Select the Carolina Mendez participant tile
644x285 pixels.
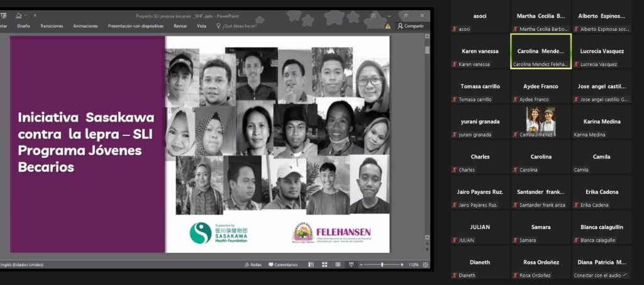click(x=540, y=51)
